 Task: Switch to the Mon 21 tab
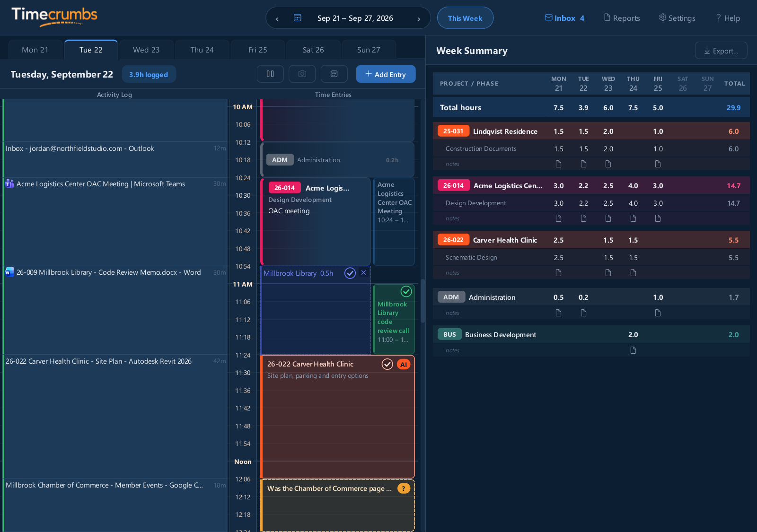click(x=35, y=50)
